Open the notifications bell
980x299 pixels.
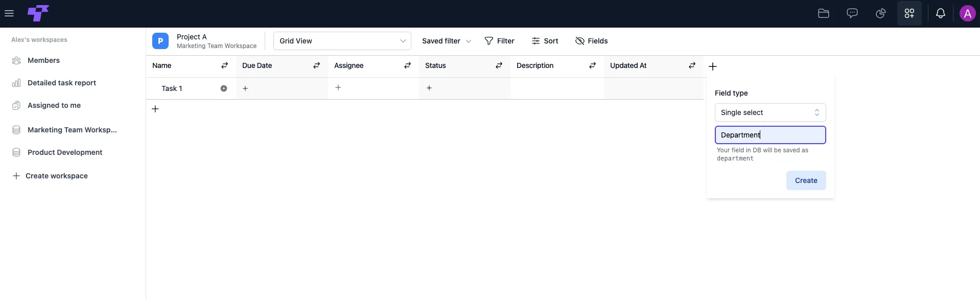(940, 14)
